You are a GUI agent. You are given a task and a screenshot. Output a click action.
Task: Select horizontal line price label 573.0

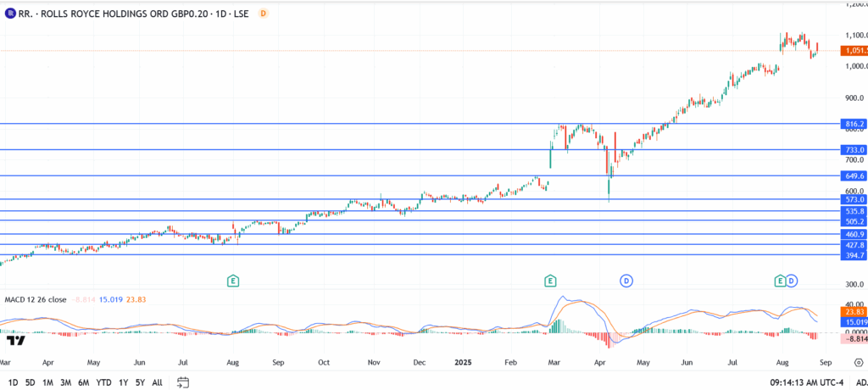coord(854,199)
